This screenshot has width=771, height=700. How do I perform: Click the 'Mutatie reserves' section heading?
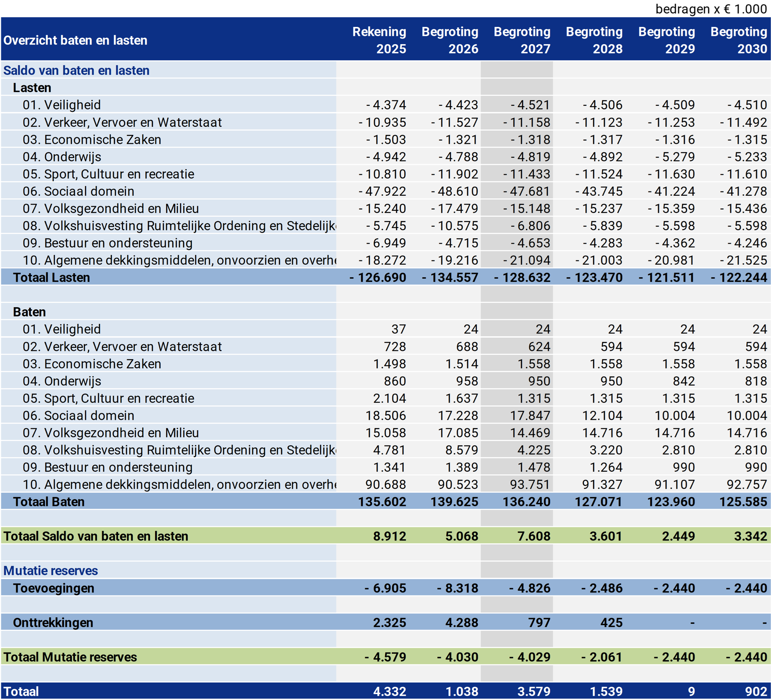click(x=51, y=571)
